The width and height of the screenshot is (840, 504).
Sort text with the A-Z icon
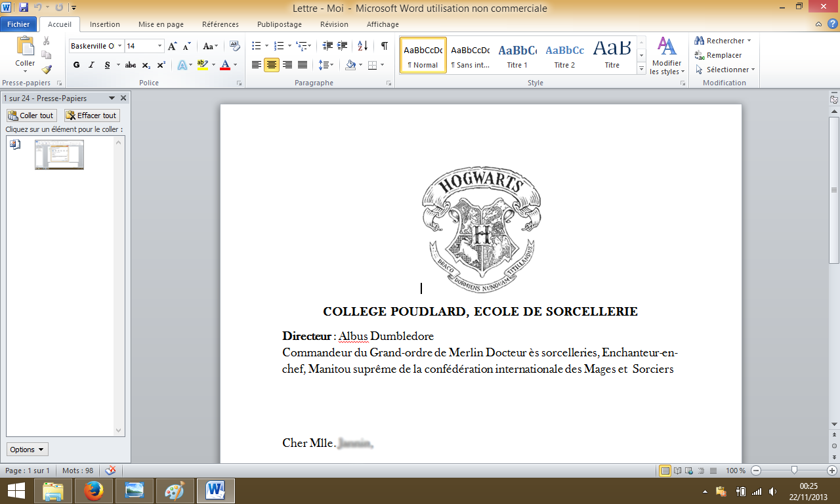pyautogui.click(x=362, y=46)
